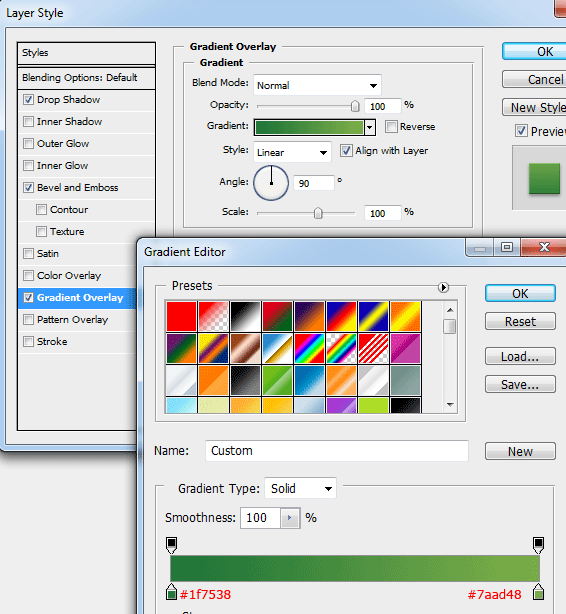
Task: Click the Load... button
Action: tap(520, 356)
